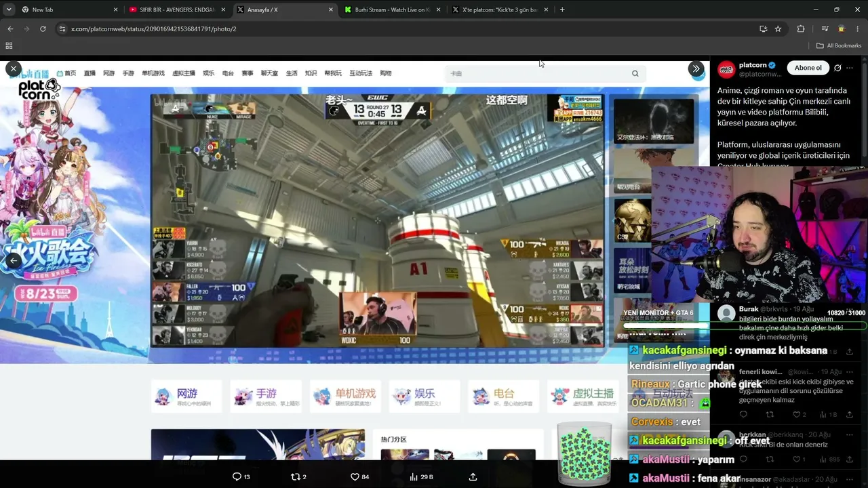
Task: Close the photo viewer with the X button
Action: 13,68
